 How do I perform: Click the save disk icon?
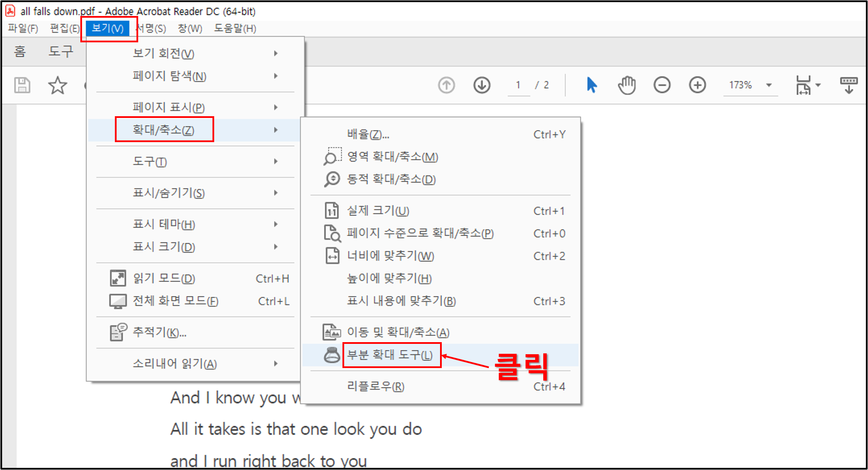coord(22,85)
